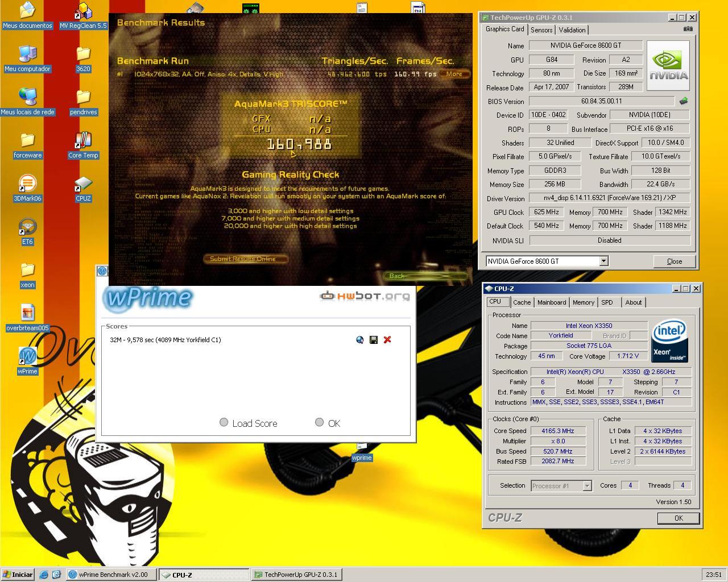Open Meus documentos desktop icon
Image resolution: width=728 pixels, height=582 pixels.
pyautogui.click(x=27, y=16)
